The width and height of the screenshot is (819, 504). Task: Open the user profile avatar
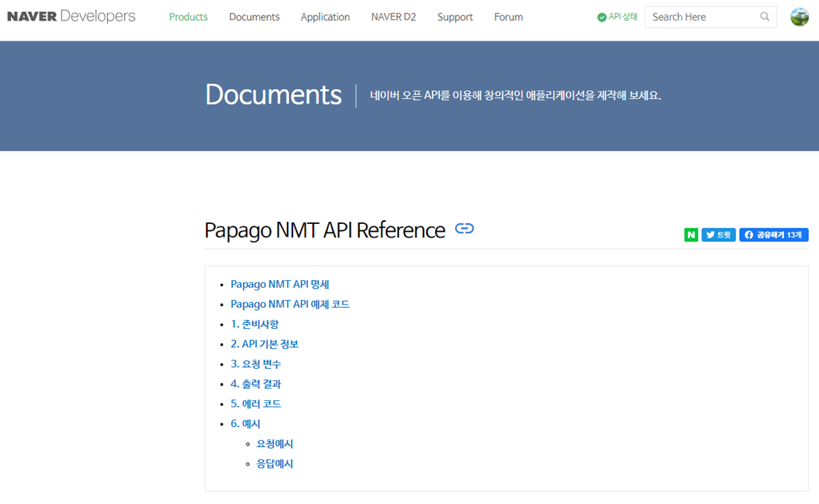click(x=799, y=17)
